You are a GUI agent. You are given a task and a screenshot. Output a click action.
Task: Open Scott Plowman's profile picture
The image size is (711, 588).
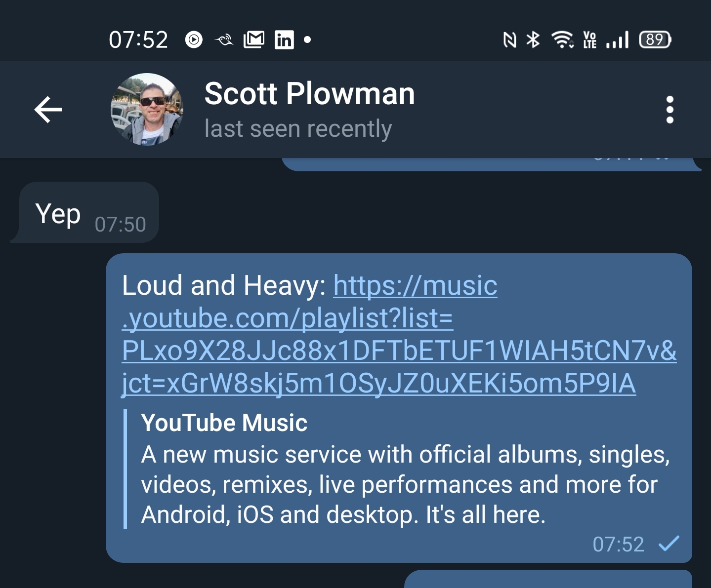(x=147, y=109)
